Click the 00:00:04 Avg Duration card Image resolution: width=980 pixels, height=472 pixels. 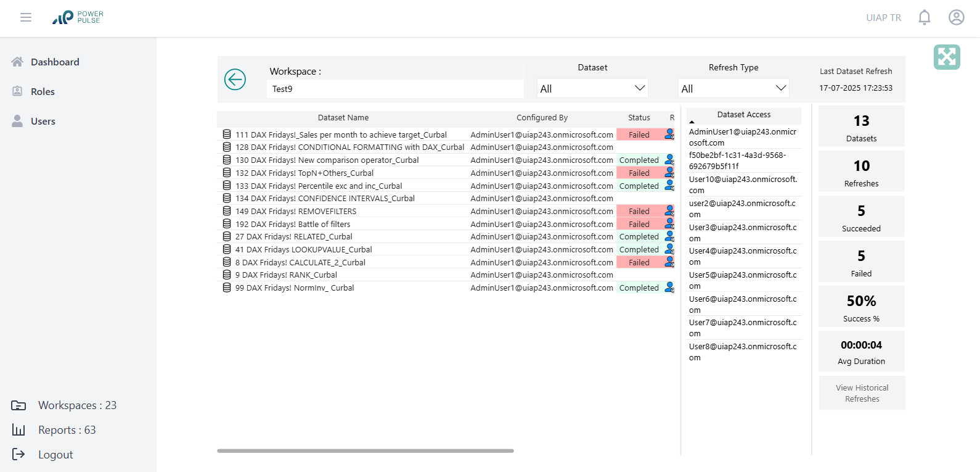tap(861, 352)
